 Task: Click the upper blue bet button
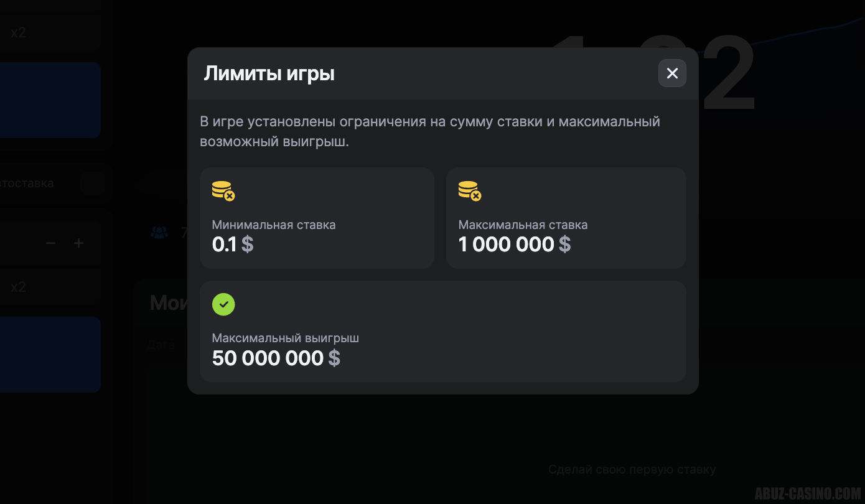50,100
